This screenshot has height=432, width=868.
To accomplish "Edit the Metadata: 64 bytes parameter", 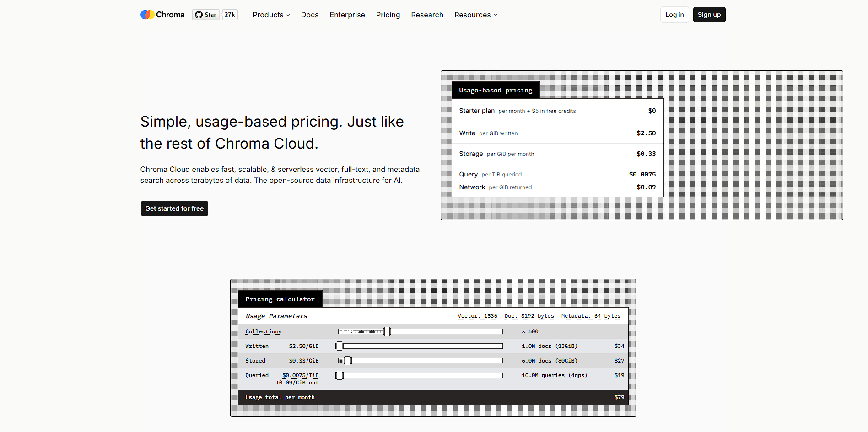I will tap(591, 316).
